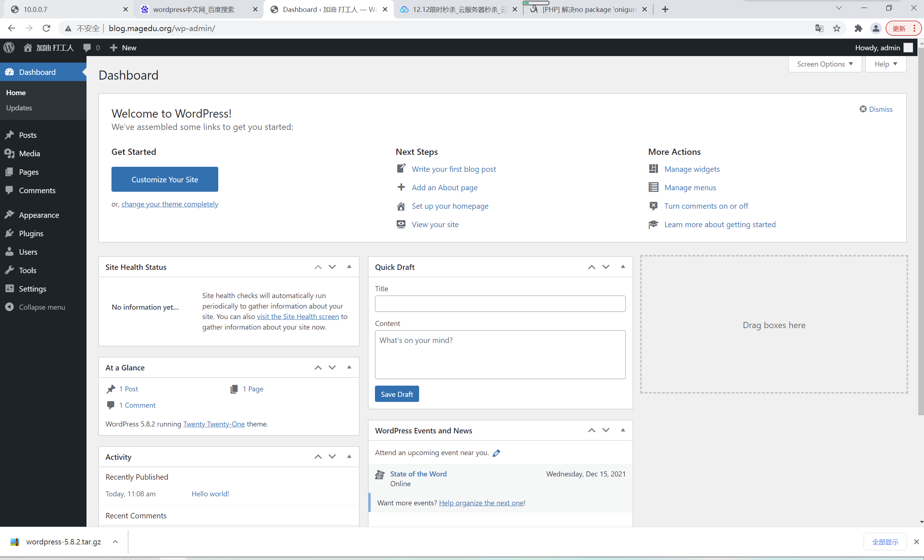Click Turn comments on or off
924x560 pixels.
[x=706, y=206]
